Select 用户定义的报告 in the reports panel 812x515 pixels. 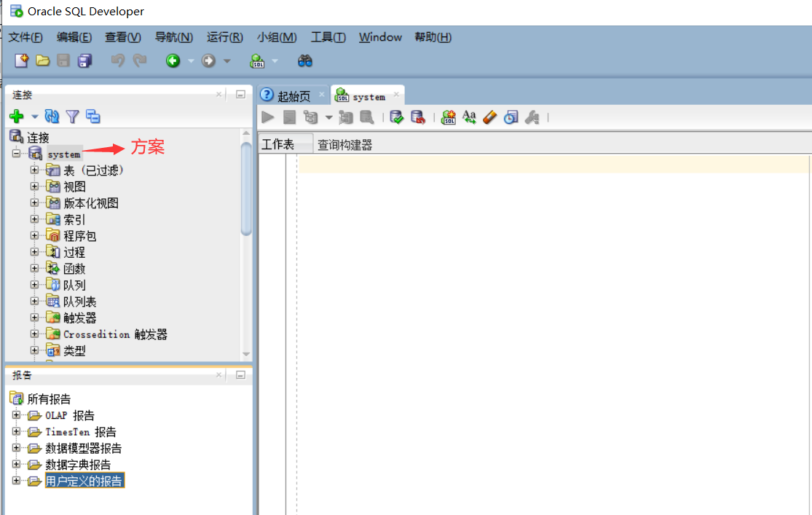(x=84, y=480)
